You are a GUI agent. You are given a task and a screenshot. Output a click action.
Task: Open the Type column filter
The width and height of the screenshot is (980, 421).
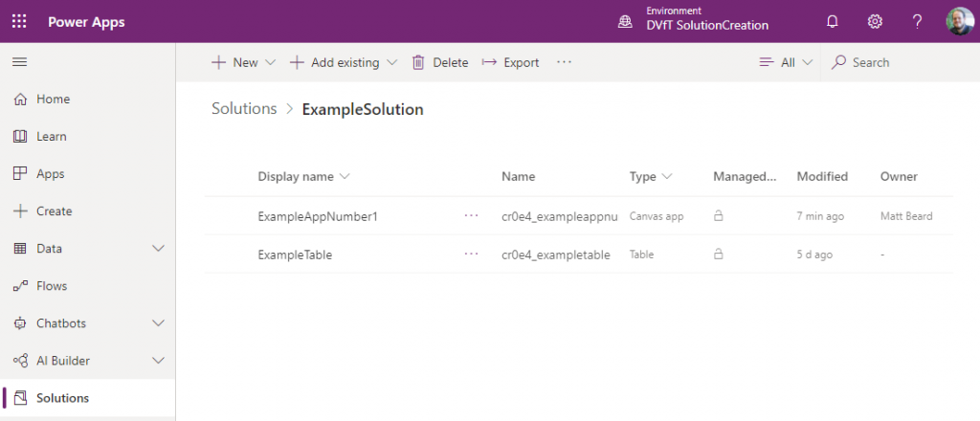point(651,177)
